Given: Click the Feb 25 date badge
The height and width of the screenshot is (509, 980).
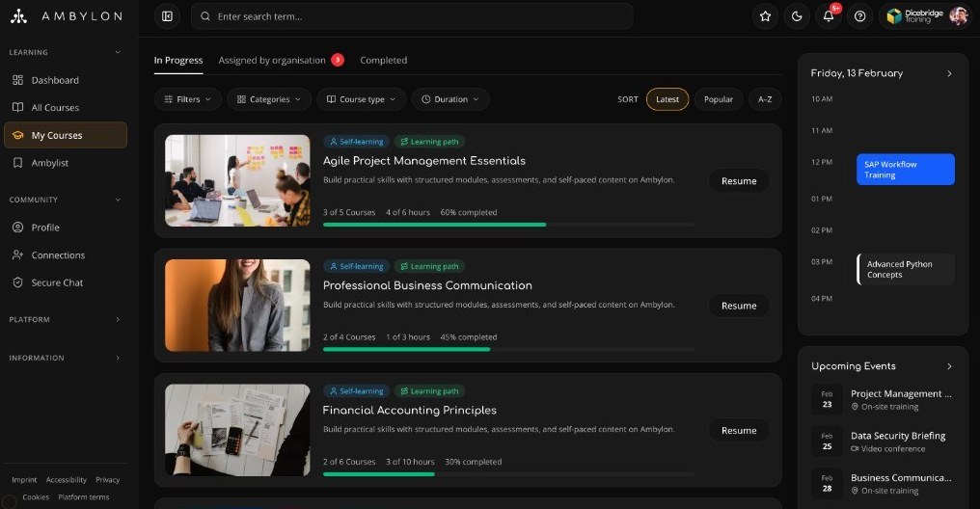Looking at the screenshot, I should (827, 442).
